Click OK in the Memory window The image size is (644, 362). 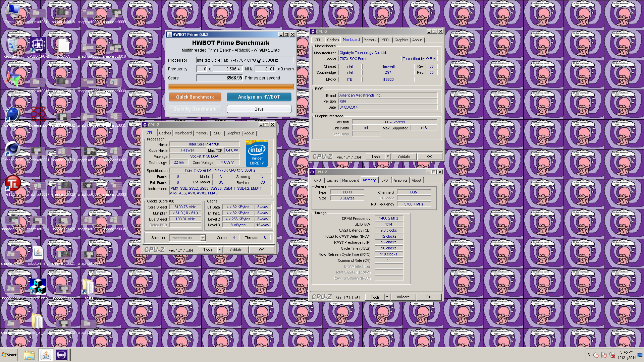pyautogui.click(x=429, y=297)
